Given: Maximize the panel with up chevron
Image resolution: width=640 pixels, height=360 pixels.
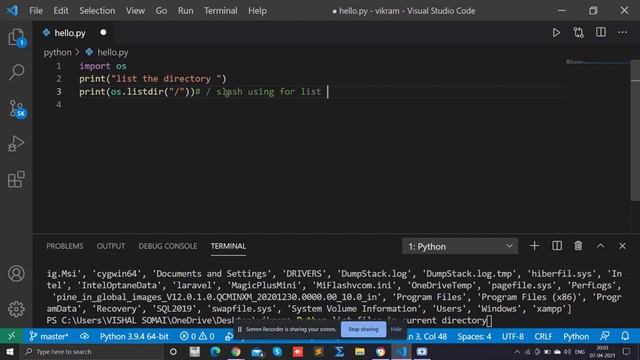Looking at the screenshot, I should coord(600,246).
